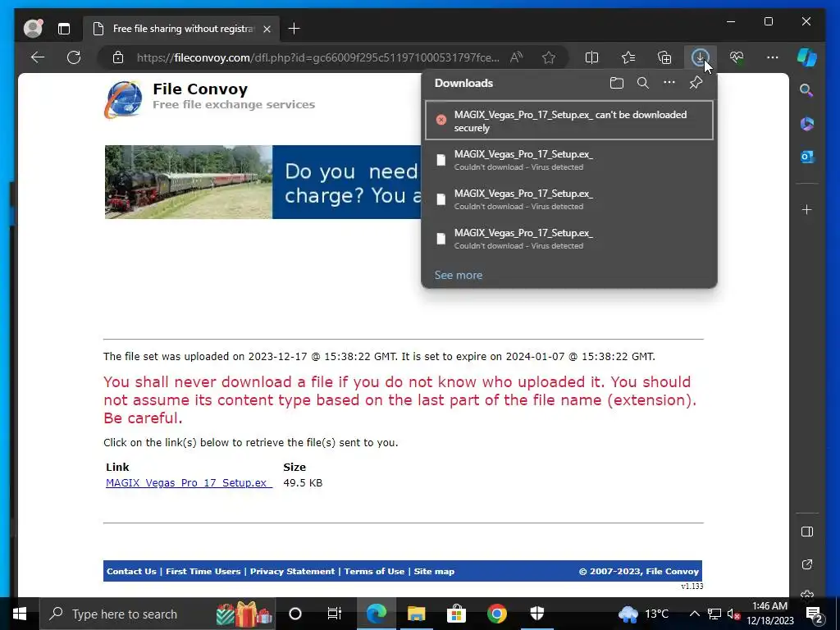Open the Microsoft 365 sidebar icon
The image size is (840, 630).
pyautogui.click(x=807, y=124)
